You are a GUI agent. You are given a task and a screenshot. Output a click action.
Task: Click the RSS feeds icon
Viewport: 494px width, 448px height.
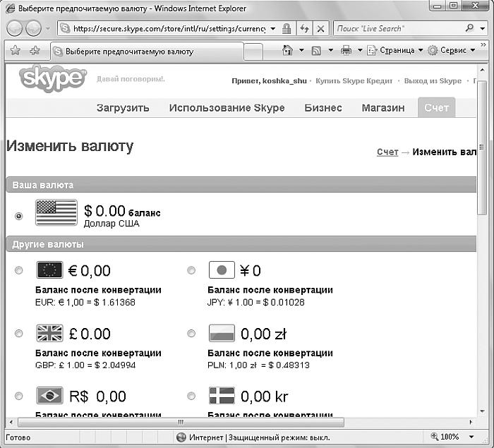(x=317, y=51)
